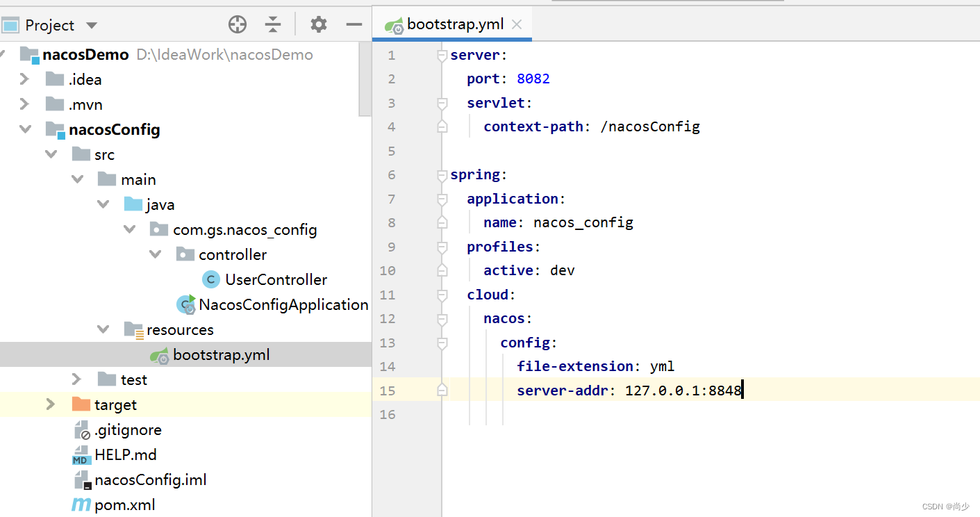Collapse the nacosDemo root chevron
This screenshot has height=517, width=980.
[2, 54]
